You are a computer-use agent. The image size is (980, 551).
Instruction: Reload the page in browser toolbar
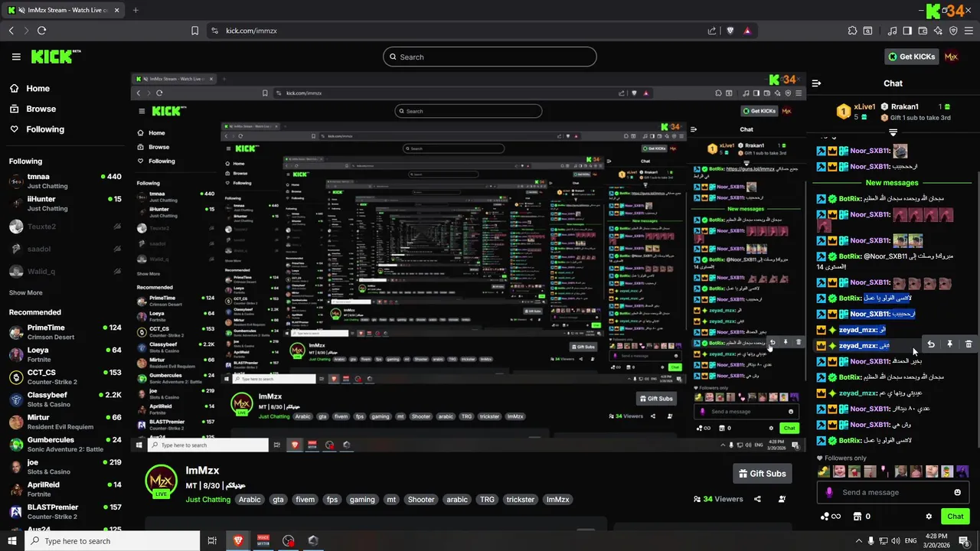[41, 31]
